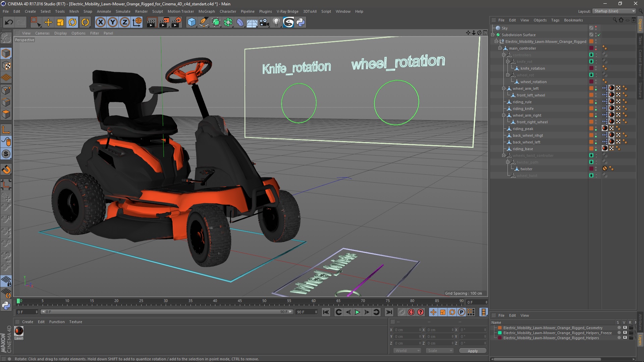644x362 pixels.
Task: Open Object Manager Tags menu
Action: (555, 20)
